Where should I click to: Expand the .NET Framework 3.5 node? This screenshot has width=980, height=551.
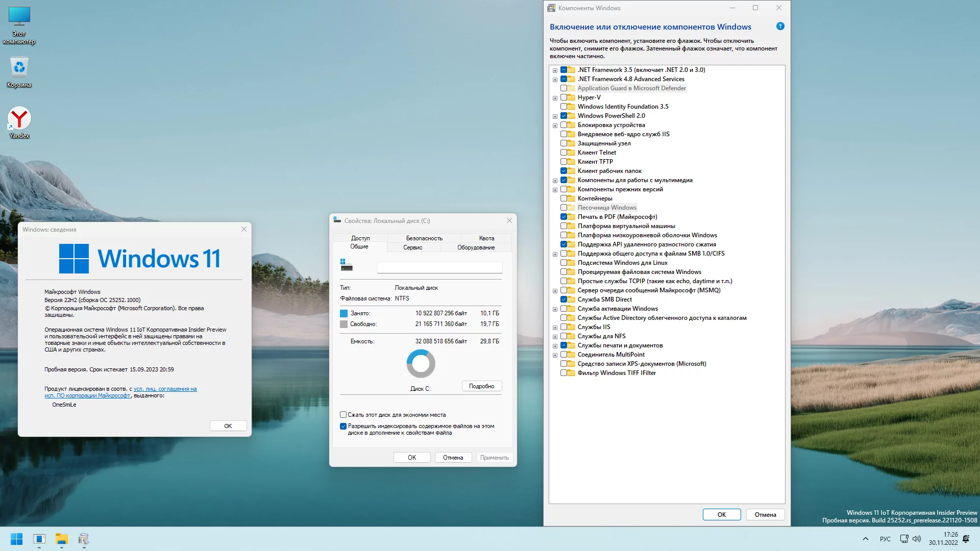point(555,70)
